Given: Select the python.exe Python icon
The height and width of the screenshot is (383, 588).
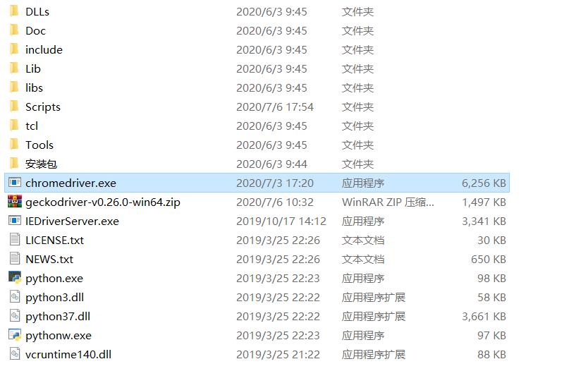Looking at the screenshot, I should tap(15, 278).
